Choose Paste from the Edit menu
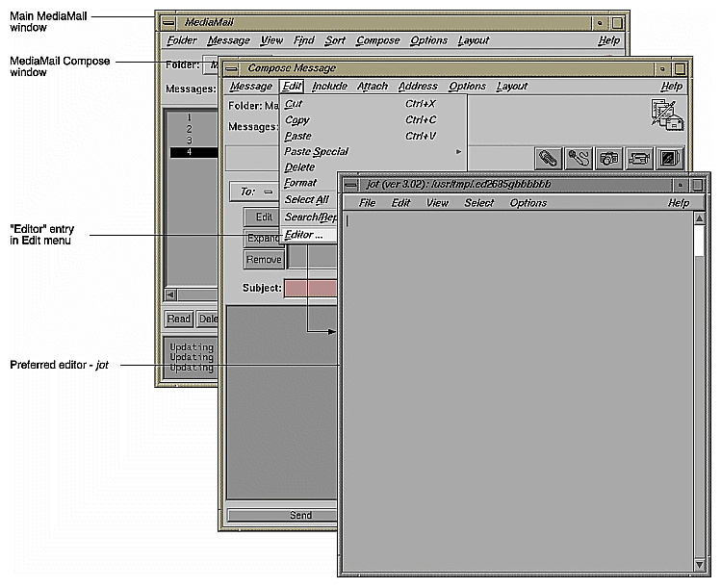 [373, 136]
